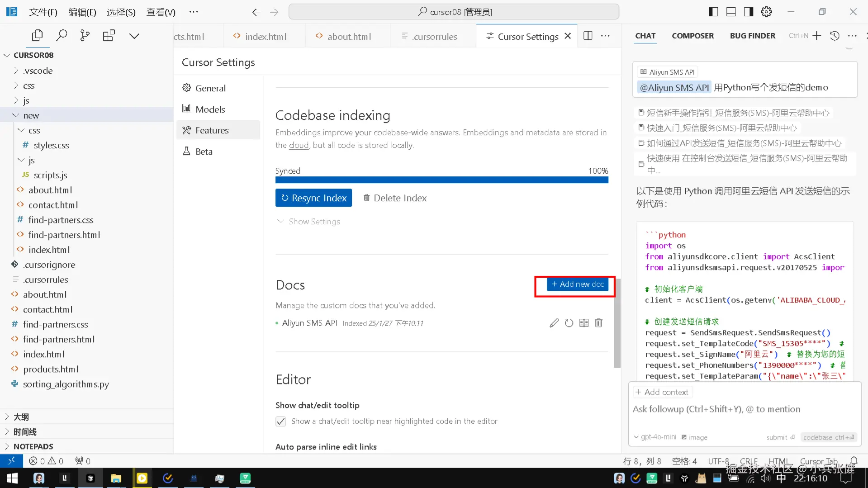The width and height of the screenshot is (868, 488).
Task: Open notifications bell in status bar
Action: click(x=854, y=461)
